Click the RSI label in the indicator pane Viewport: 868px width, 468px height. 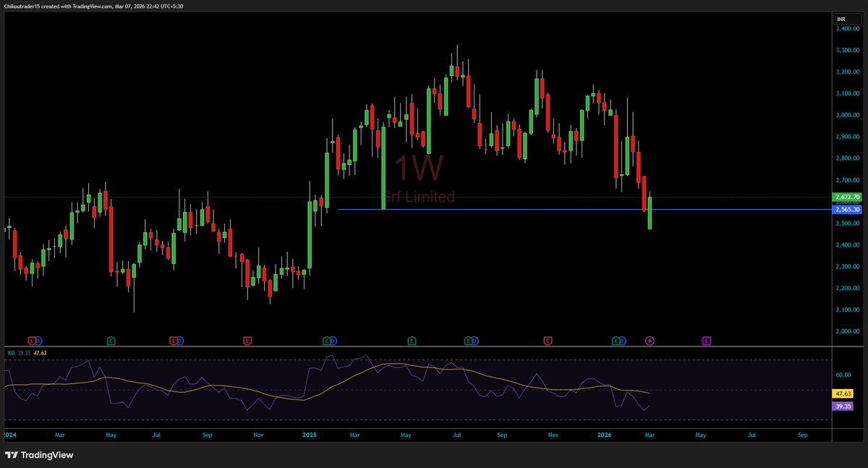point(12,354)
